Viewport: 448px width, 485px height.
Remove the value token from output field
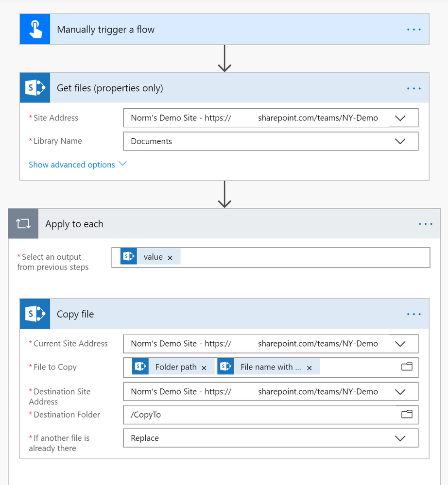(170, 258)
